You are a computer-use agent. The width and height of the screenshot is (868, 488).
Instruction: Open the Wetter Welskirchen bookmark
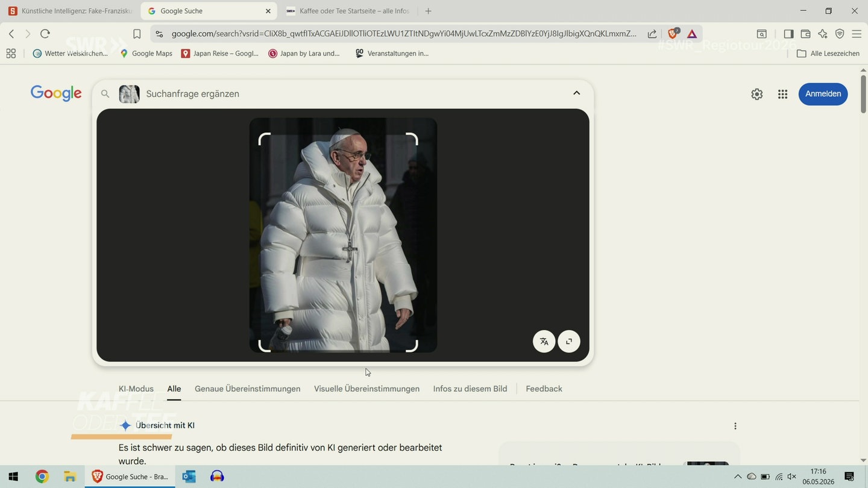tap(70, 53)
